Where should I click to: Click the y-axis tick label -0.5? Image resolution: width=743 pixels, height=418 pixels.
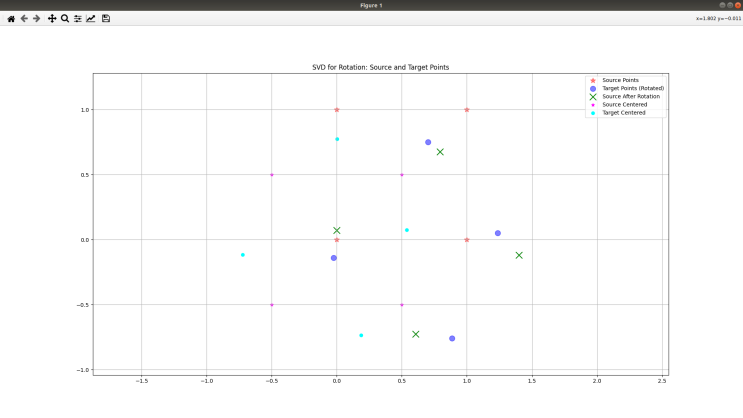pos(83,305)
